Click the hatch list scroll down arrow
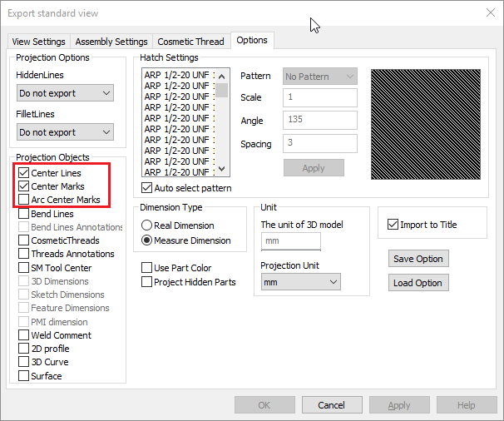 pos(221,168)
